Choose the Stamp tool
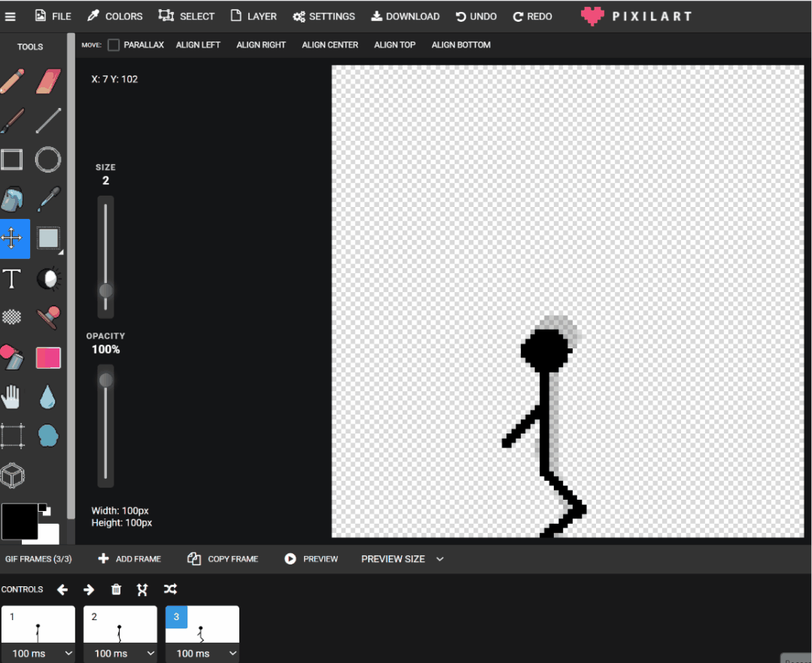Viewport: 812px width, 663px height. coord(48,317)
